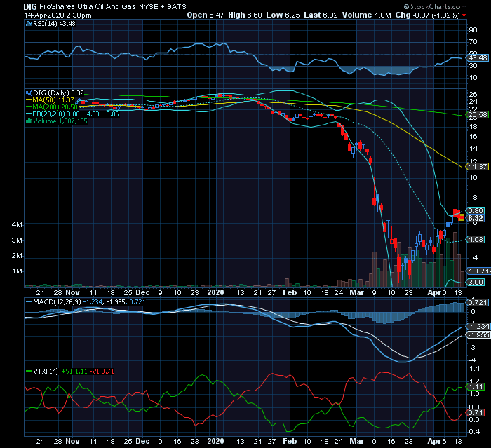Viewport: 491px width, 448px height.
Task: Click the 26 price axis label
Action: tap(473, 94)
